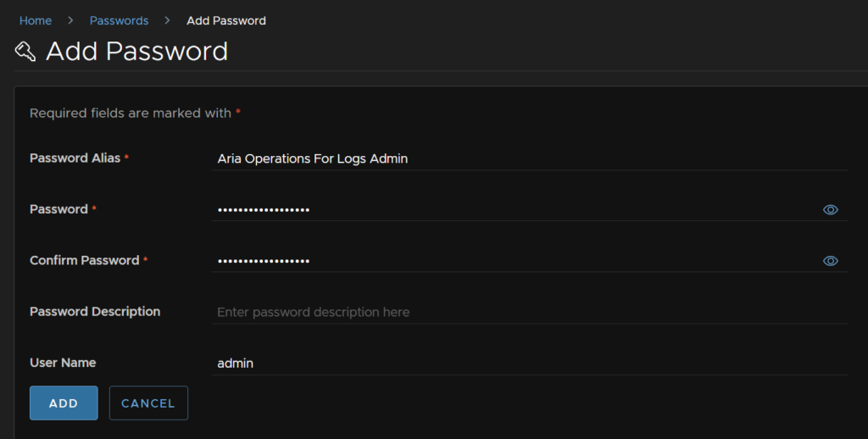Reveal the Password field using eye icon
The height and width of the screenshot is (439, 868).
tap(830, 210)
